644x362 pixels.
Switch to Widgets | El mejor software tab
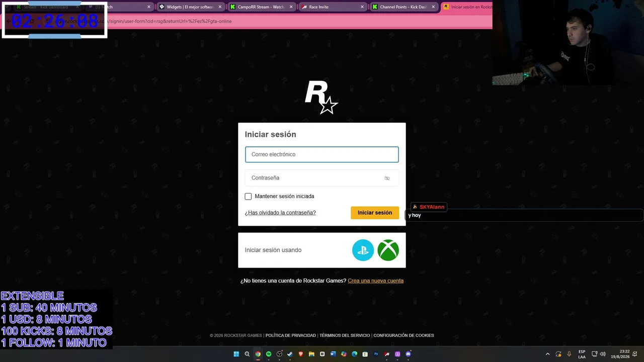[x=190, y=7]
